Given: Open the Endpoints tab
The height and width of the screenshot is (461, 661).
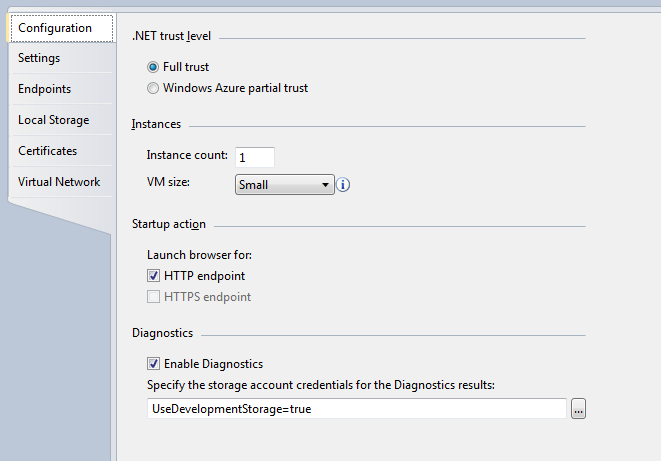Looking at the screenshot, I should click(x=44, y=89).
